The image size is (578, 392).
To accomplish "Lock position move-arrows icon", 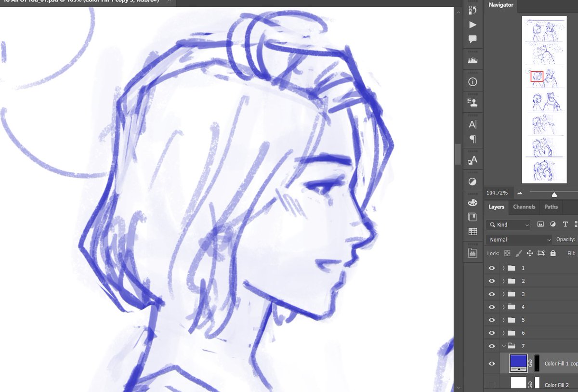I will 530,253.
